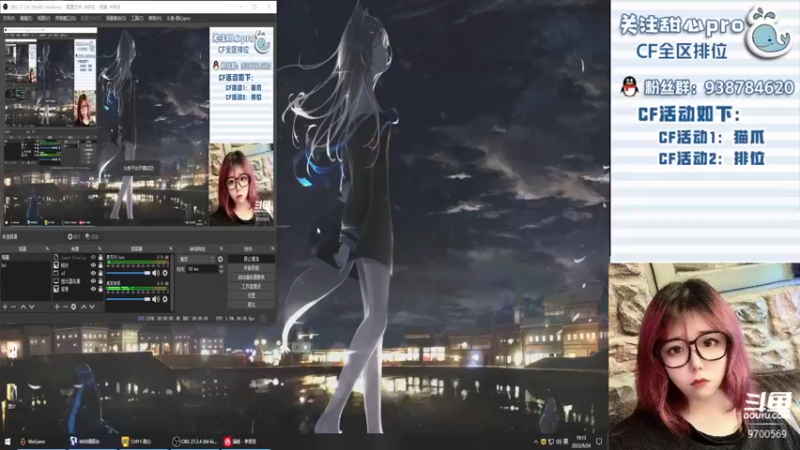Show hidden system tray icons

535,441
